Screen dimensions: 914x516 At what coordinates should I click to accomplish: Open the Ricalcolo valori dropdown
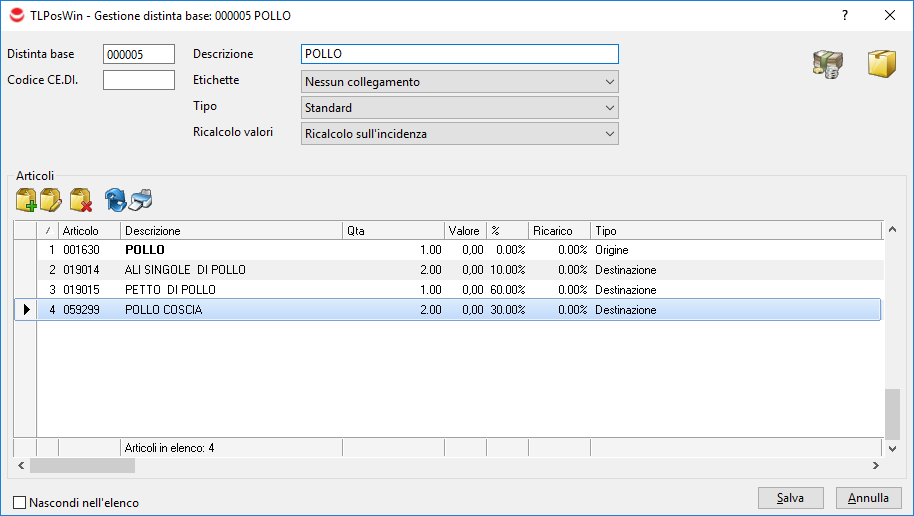coord(459,134)
